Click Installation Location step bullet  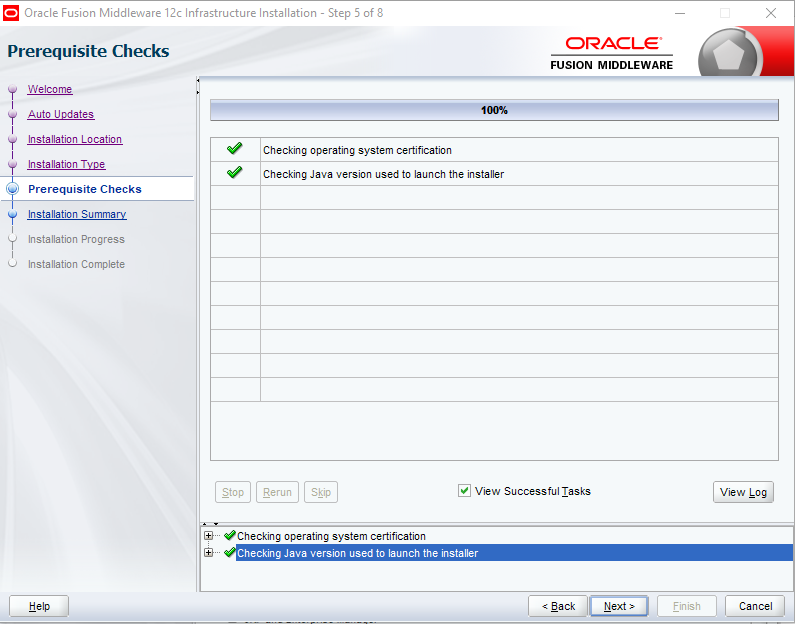[13, 139]
